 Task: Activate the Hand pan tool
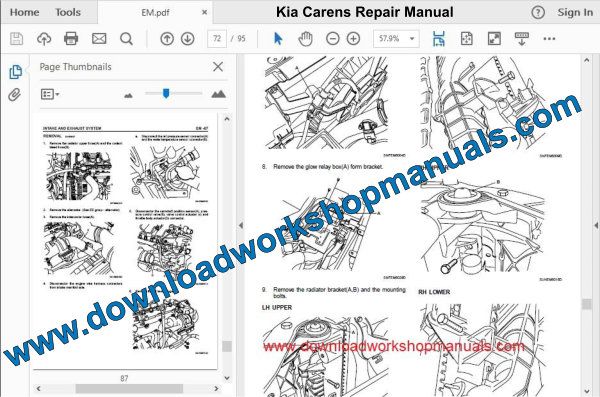click(x=305, y=39)
